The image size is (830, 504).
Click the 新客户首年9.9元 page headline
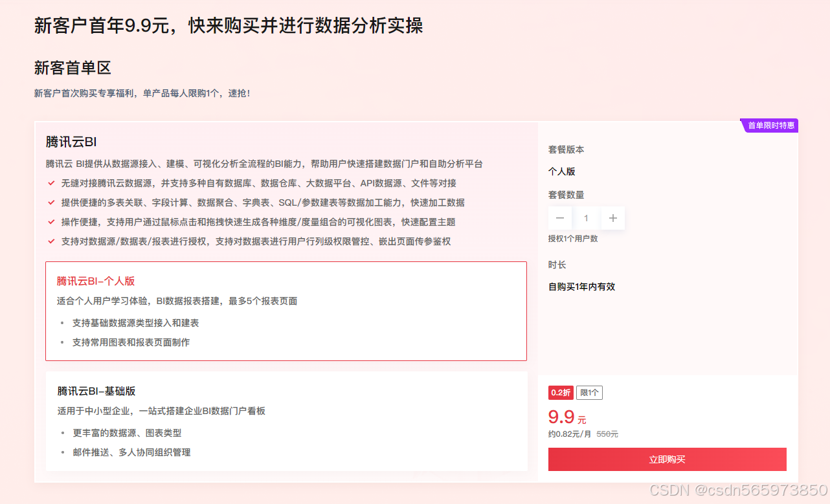tap(229, 26)
